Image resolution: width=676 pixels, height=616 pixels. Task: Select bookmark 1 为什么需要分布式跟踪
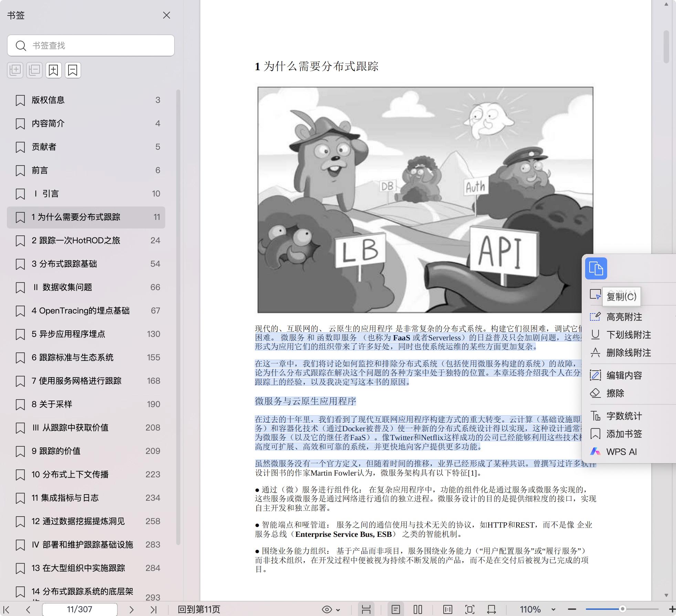86,217
